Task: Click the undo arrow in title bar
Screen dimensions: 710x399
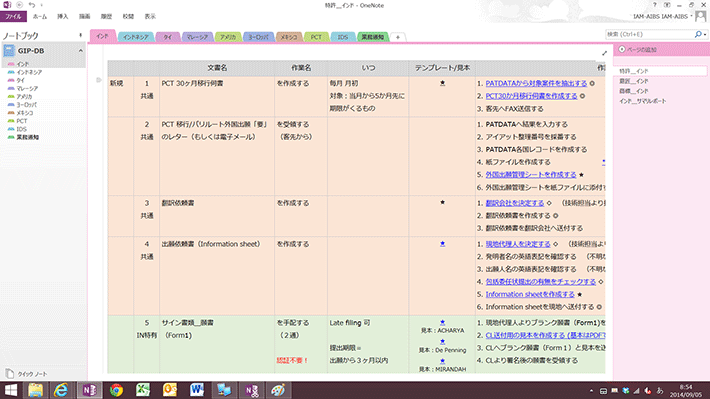Action: tap(32, 5)
